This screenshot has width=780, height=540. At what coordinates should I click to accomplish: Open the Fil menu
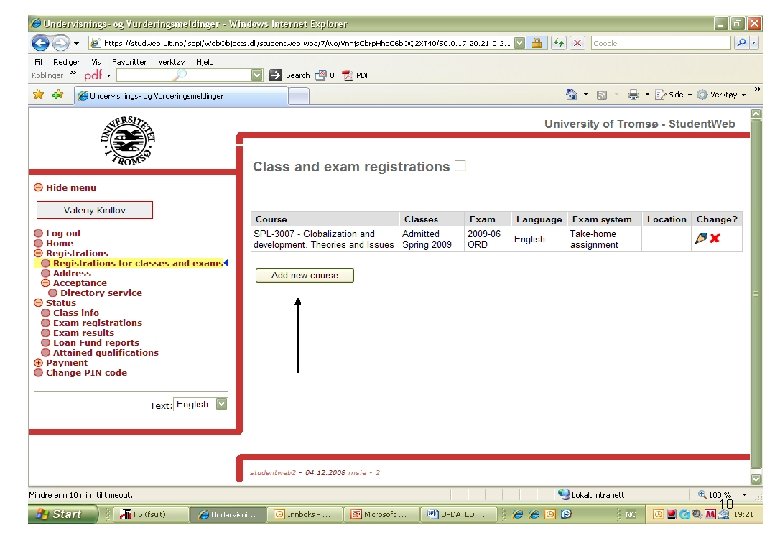tap(38, 62)
